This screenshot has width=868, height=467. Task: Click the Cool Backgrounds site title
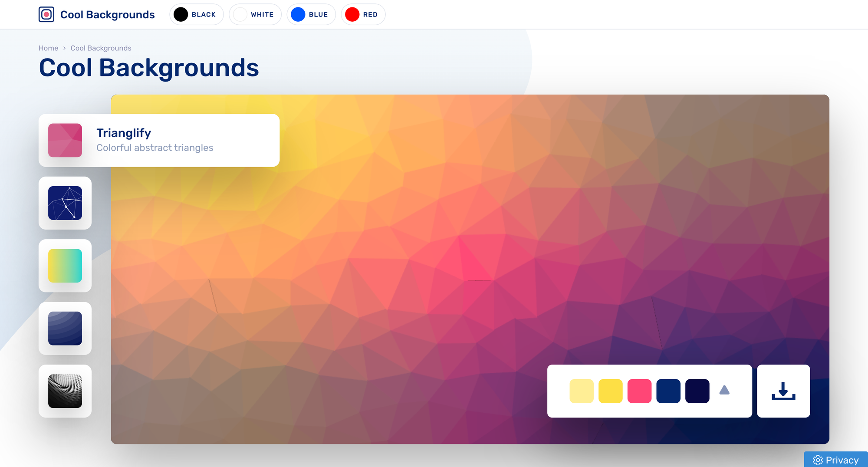tap(108, 14)
